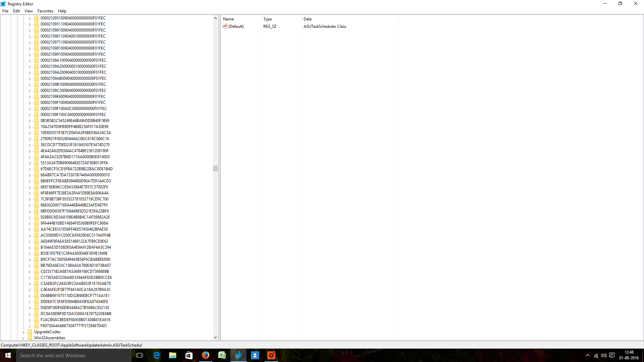Viewport: 644px width, 362px height.
Task: Click the volume speaker tray icon
Action: [604, 355]
